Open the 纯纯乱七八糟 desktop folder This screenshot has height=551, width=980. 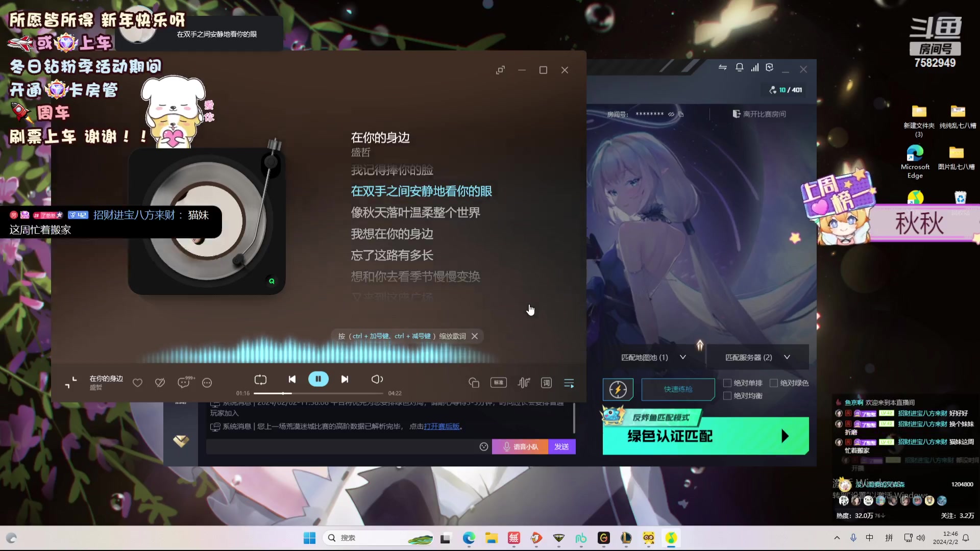(958, 117)
